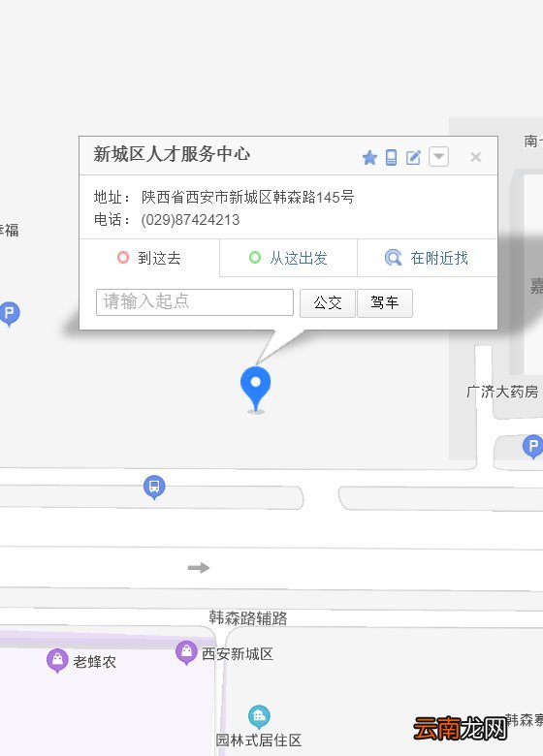Select the 到这去 tab

[149, 258]
